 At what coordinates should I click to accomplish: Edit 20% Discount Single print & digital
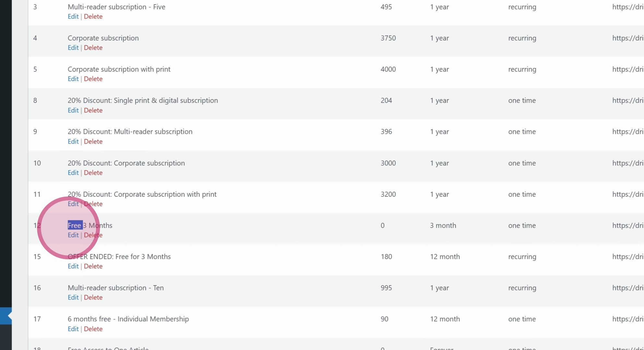click(73, 110)
